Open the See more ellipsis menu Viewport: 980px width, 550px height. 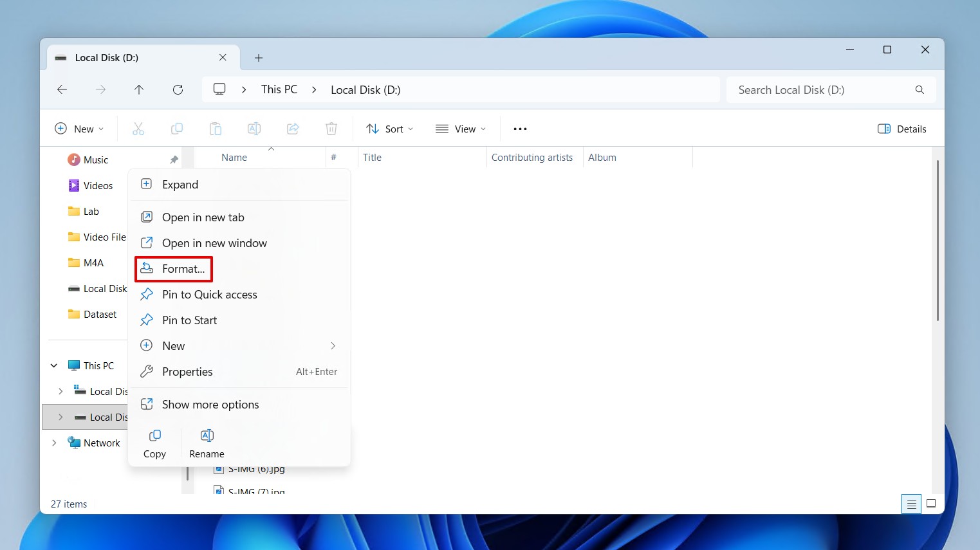point(520,129)
